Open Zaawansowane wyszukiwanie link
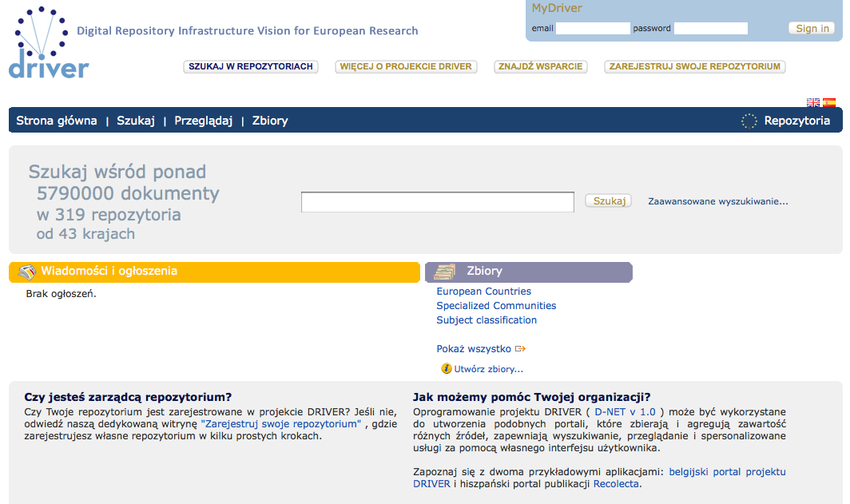850x504 pixels. click(x=717, y=201)
